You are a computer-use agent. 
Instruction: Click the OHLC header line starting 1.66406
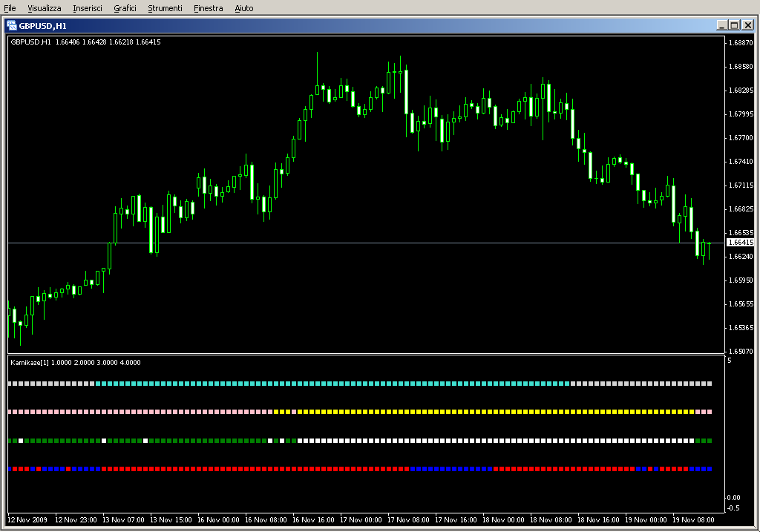click(108, 42)
